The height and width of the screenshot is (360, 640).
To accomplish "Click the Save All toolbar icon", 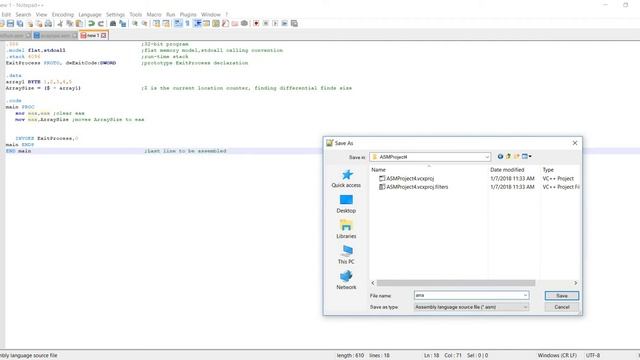I will [x=20, y=24].
